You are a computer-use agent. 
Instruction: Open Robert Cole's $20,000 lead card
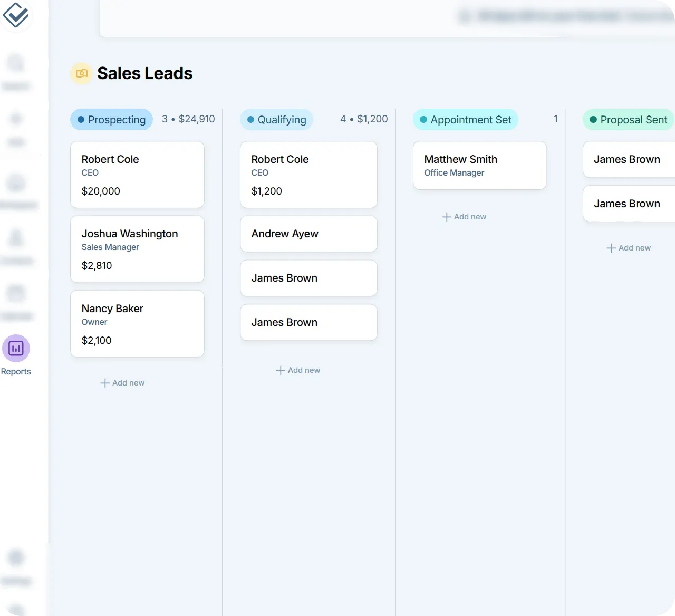(137, 175)
